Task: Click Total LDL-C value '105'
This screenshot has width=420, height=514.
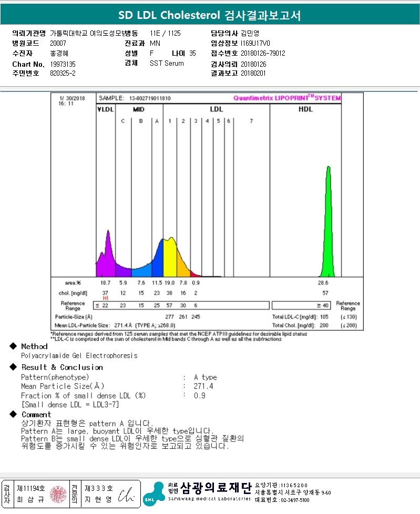Action: tap(324, 317)
